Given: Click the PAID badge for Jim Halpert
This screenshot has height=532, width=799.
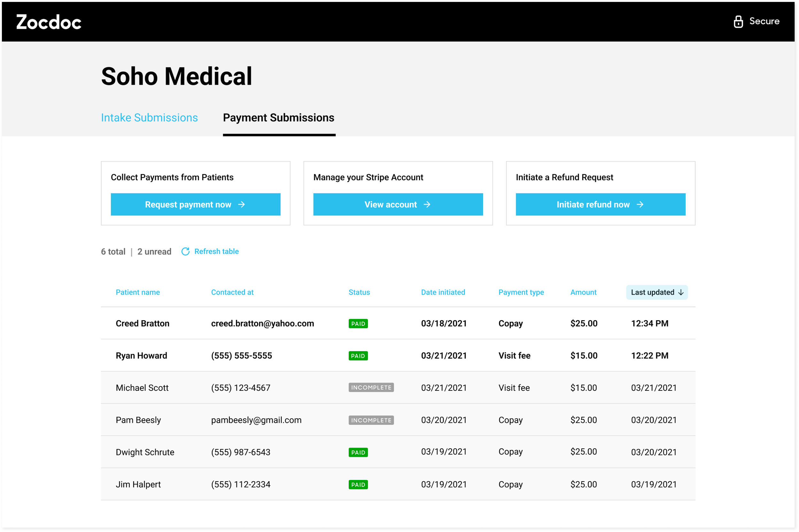Looking at the screenshot, I should (x=358, y=484).
